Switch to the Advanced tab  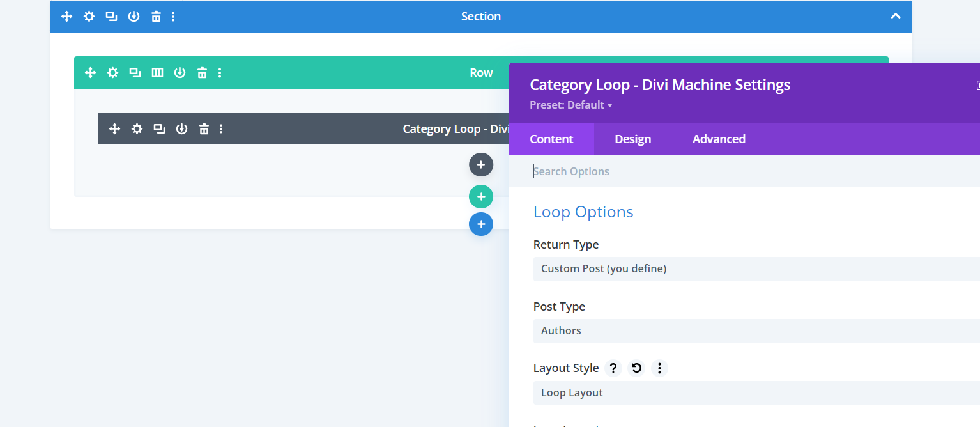pyautogui.click(x=719, y=139)
